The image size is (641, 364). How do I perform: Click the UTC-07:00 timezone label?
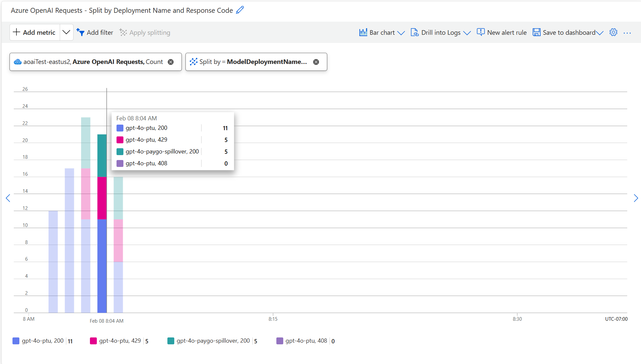click(x=616, y=319)
